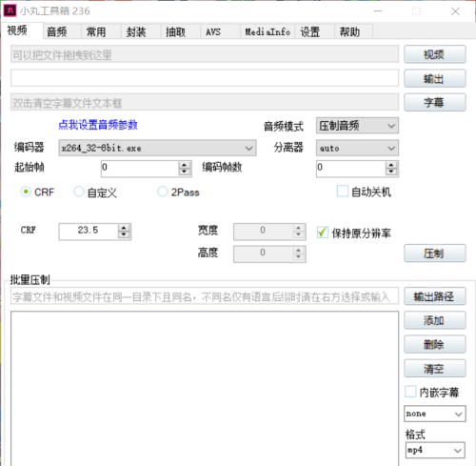Click the video file path field

pyautogui.click(x=205, y=54)
